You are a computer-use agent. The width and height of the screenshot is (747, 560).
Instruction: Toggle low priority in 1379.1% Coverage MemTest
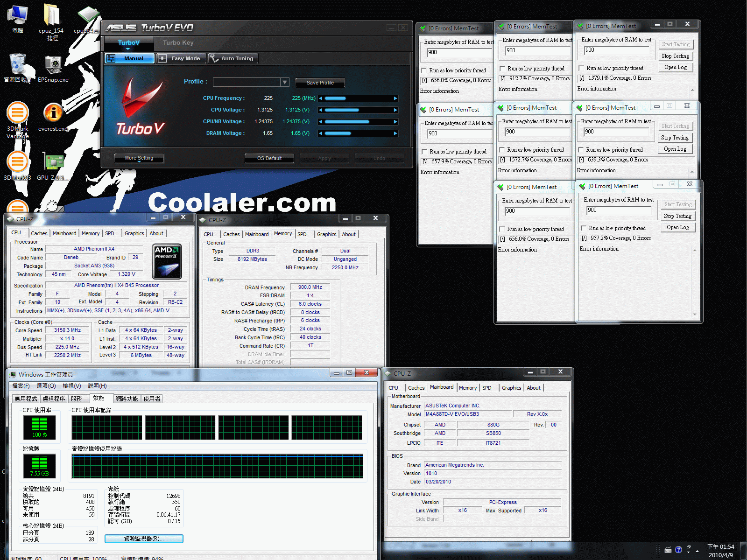pos(582,68)
